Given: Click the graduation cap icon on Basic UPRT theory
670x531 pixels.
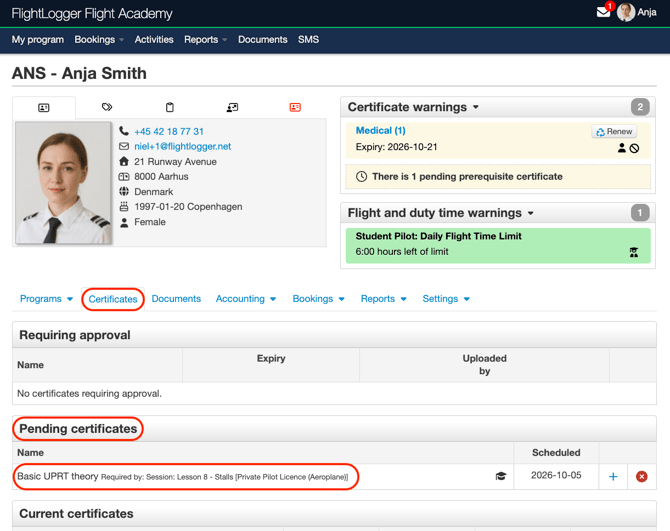Looking at the screenshot, I should click(x=501, y=476).
